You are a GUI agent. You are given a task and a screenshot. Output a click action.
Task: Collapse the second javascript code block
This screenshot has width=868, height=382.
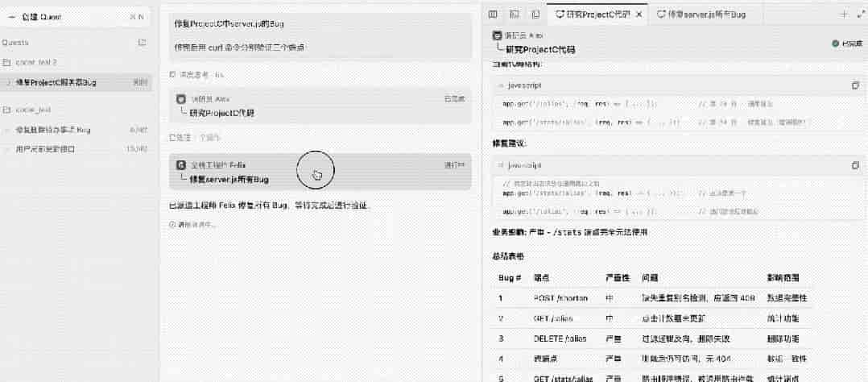click(x=501, y=165)
